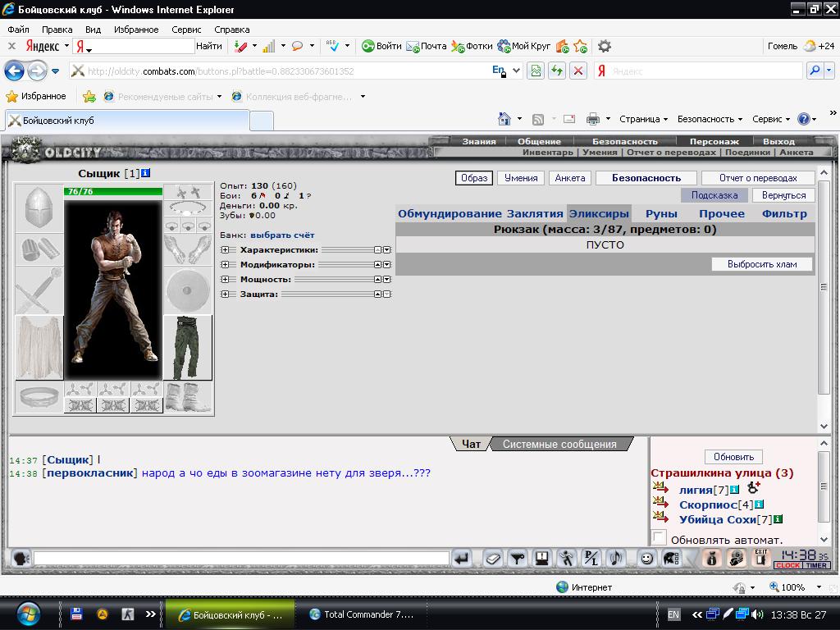Viewport: 840px width, 630px height.
Task: Click the Подсказка button
Action: click(x=714, y=195)
